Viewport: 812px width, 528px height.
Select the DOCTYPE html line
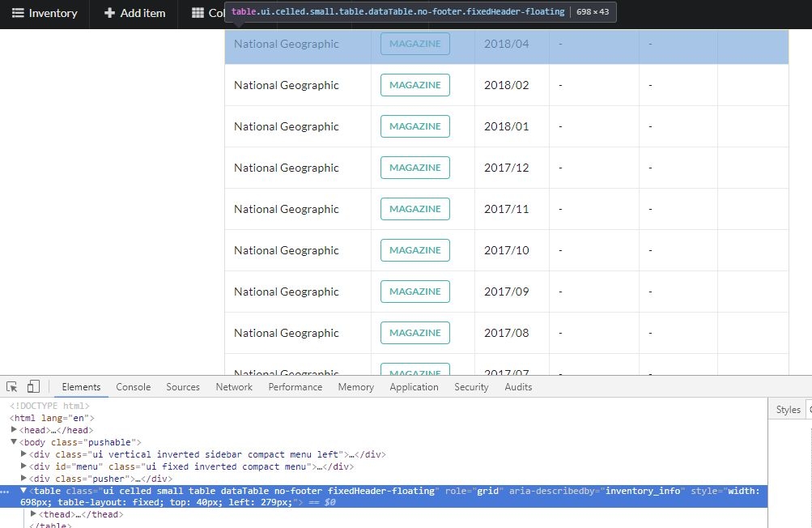pos(49,406)
